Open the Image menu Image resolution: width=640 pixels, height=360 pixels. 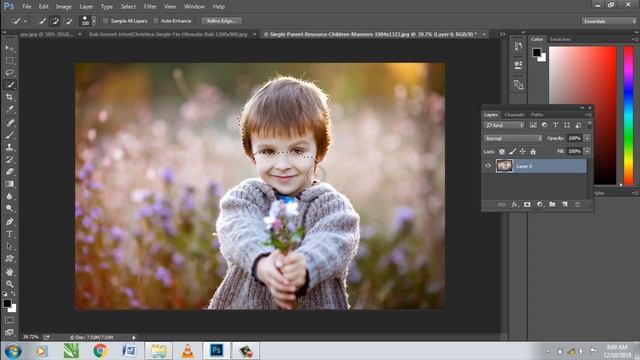point(63,7)
